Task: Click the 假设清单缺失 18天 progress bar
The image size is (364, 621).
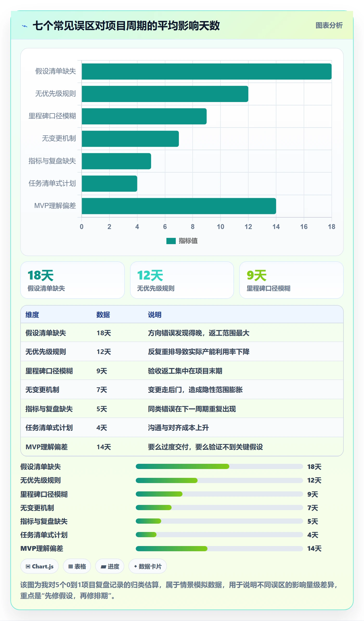Action: [219, 466]
